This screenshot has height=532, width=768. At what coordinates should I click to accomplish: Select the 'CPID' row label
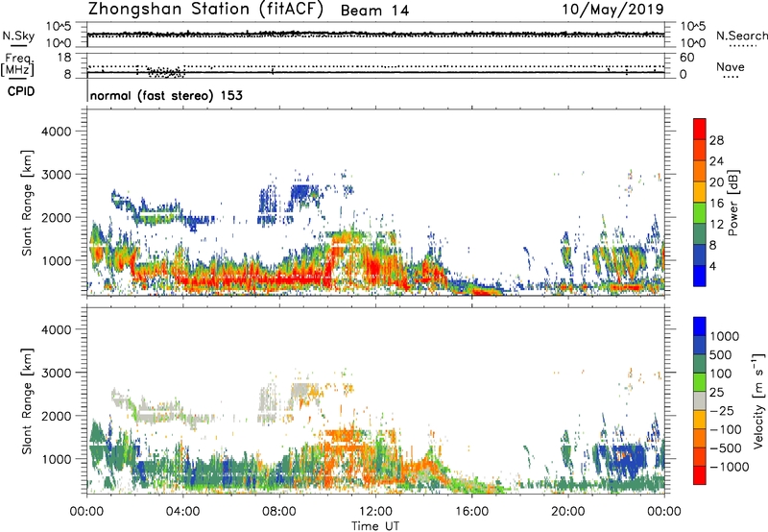point(21,91)
